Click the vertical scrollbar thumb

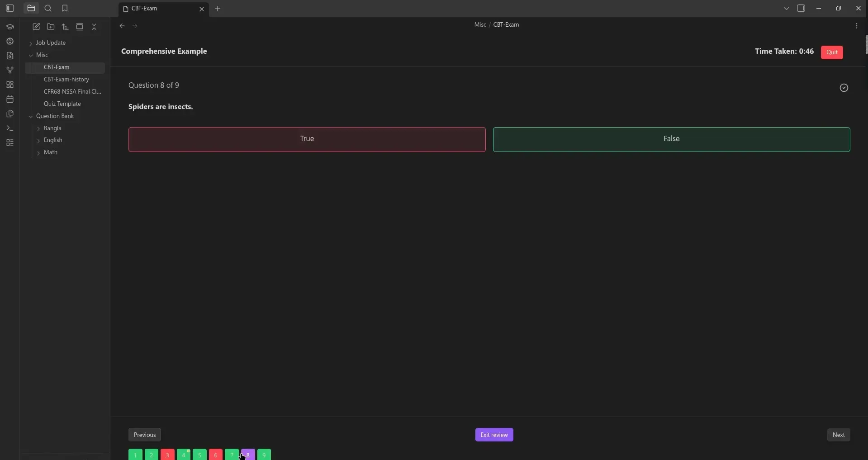(x=866, y=45)
